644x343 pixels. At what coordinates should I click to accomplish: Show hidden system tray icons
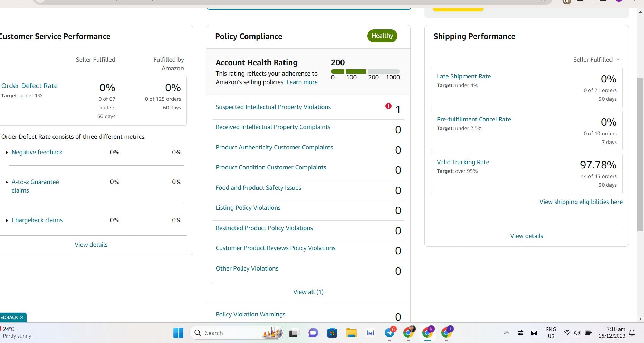[x=507, y=333]
